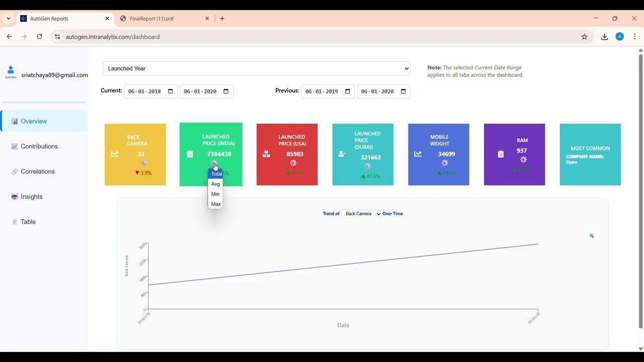Switch to the AutoGen Reports tab
The width and height of the screenshot is (644, 362).
click(65, 19)
